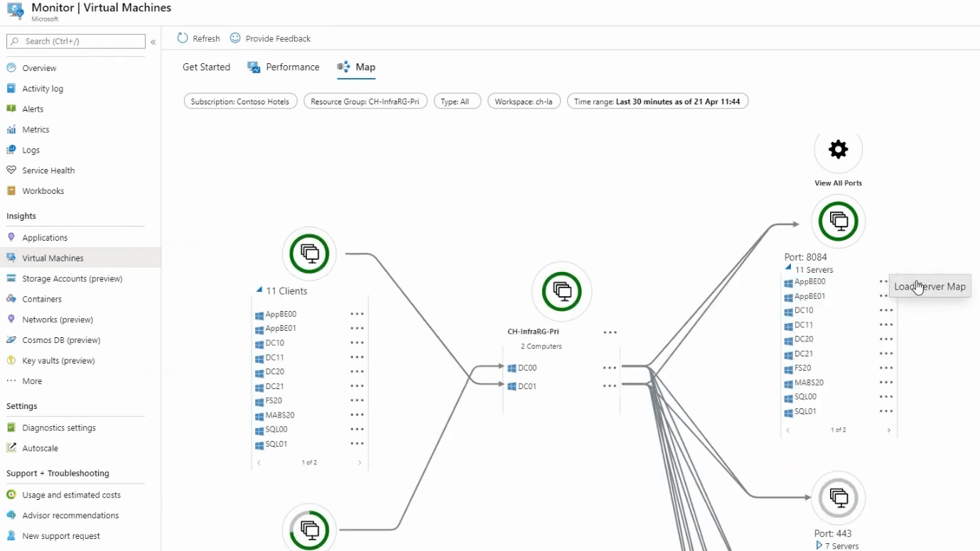Image resolution: width=980 pixels, height=551 pixels.
Task: Open the Subscription: Contoso Hotels filter
Action: coord(240,102)
